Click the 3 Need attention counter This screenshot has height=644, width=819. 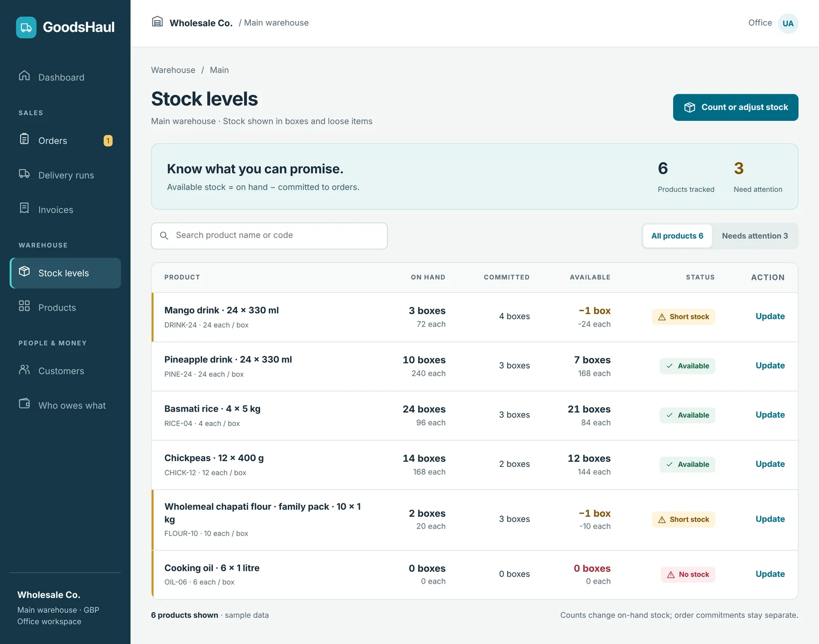point(758,177)
